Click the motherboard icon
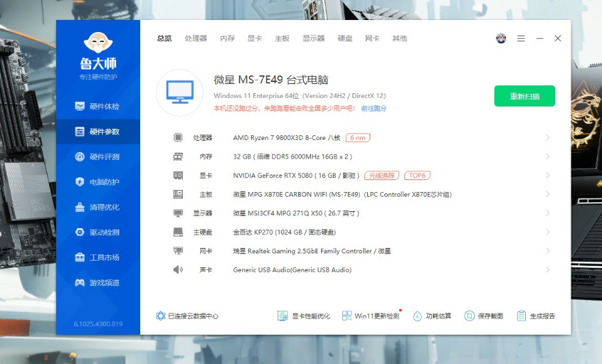This screenshot has width=602, height=364. tap(178, 194)
